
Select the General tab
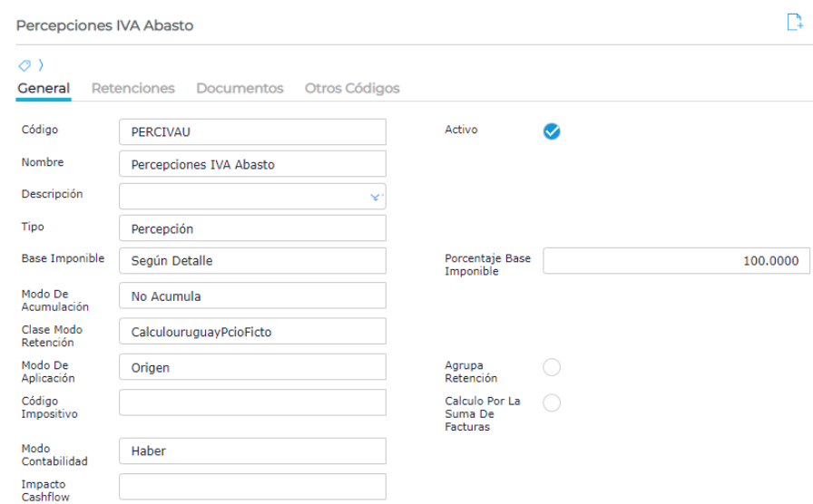click(x=44, y=88)
